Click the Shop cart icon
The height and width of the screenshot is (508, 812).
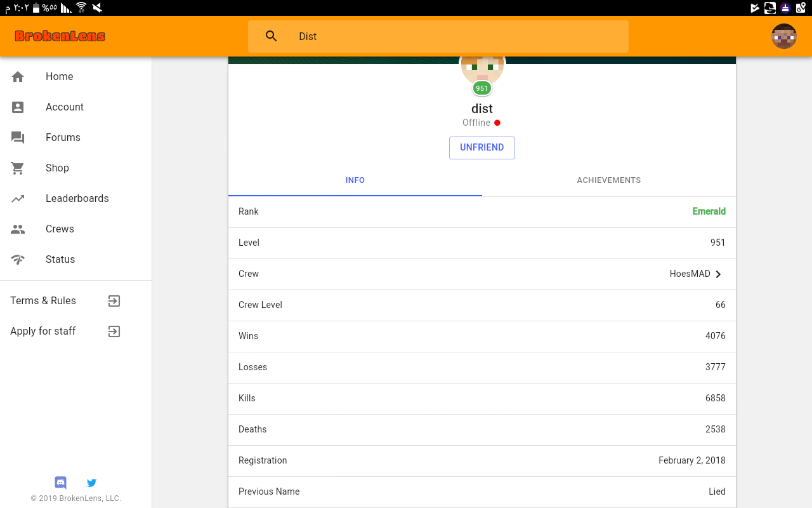tap(18, 168)
